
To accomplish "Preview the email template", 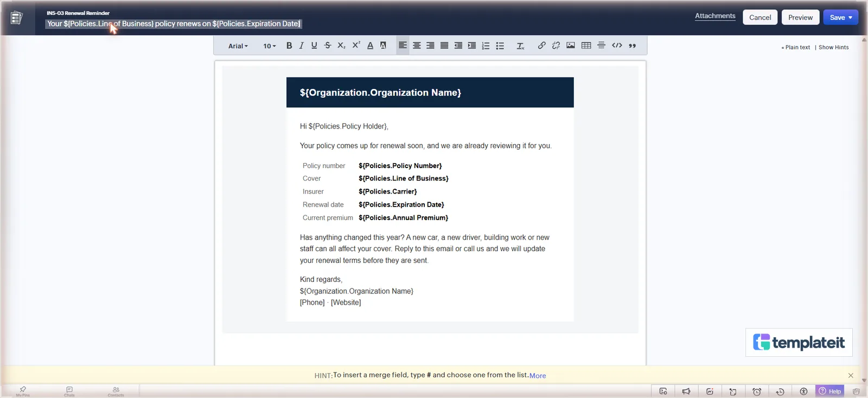I will click(800, 17).
